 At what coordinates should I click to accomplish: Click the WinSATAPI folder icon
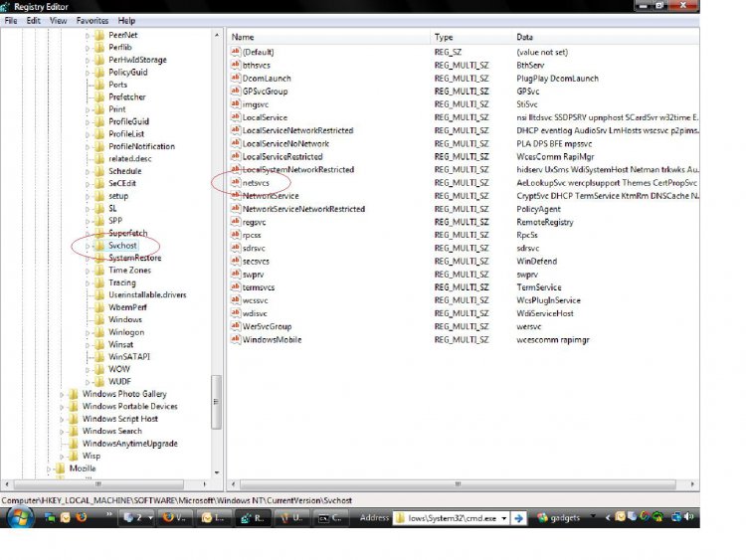tap(99, 357)
